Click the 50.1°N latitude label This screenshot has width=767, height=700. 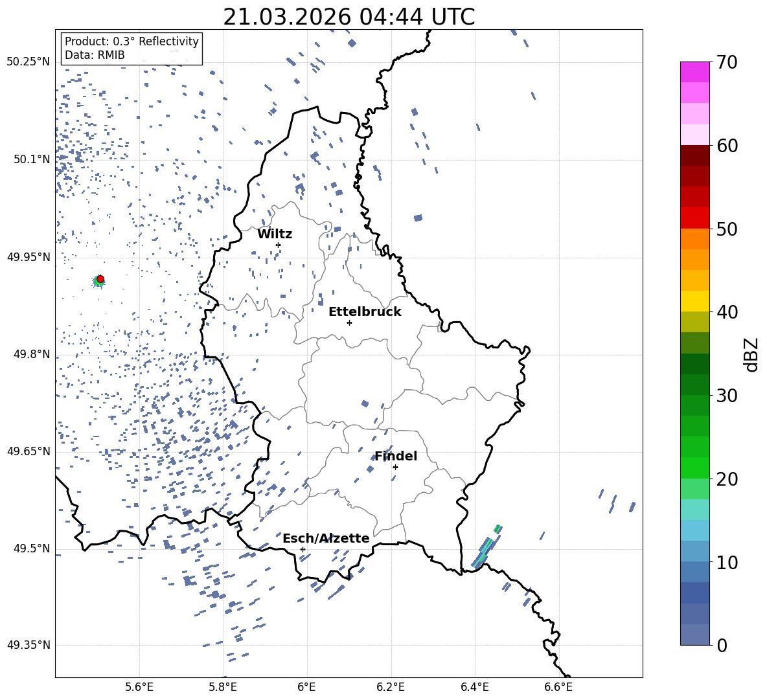[32, 159]
